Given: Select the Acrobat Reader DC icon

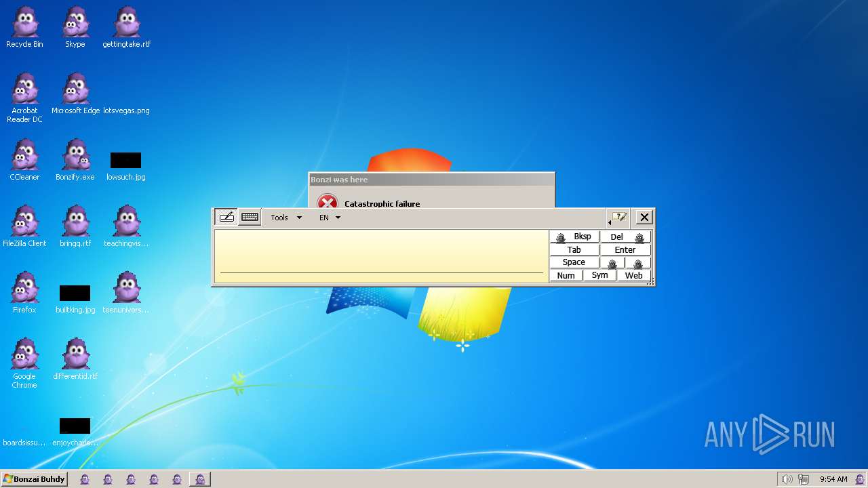Looking at the screenshot, I should point(24,98).
